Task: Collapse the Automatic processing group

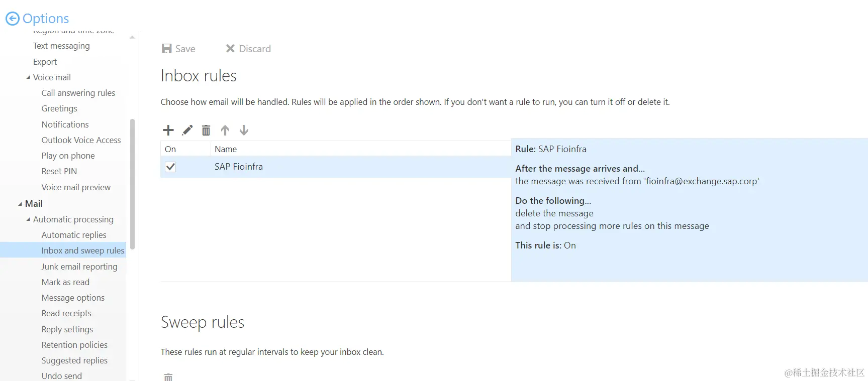Action: [28, 219]
